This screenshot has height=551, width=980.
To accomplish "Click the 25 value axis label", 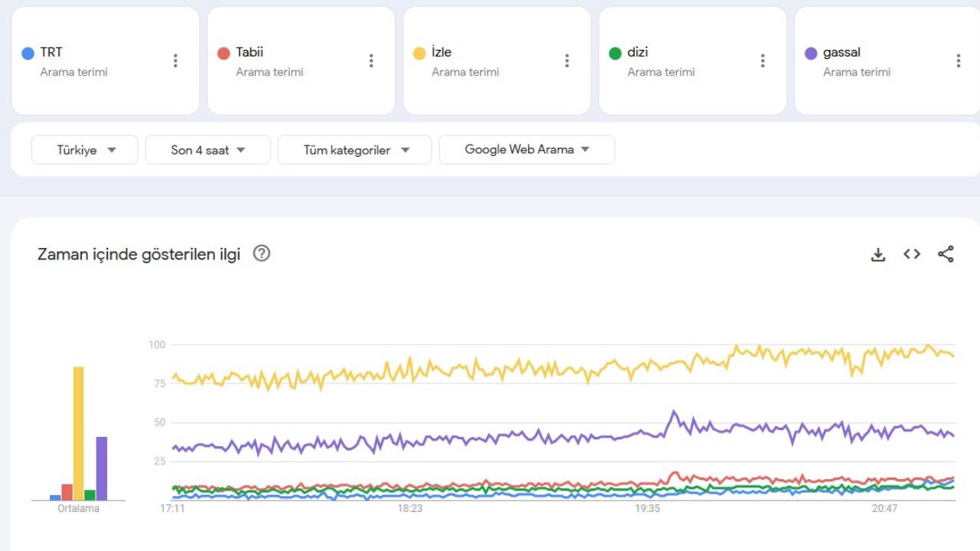I will (159, 461).
